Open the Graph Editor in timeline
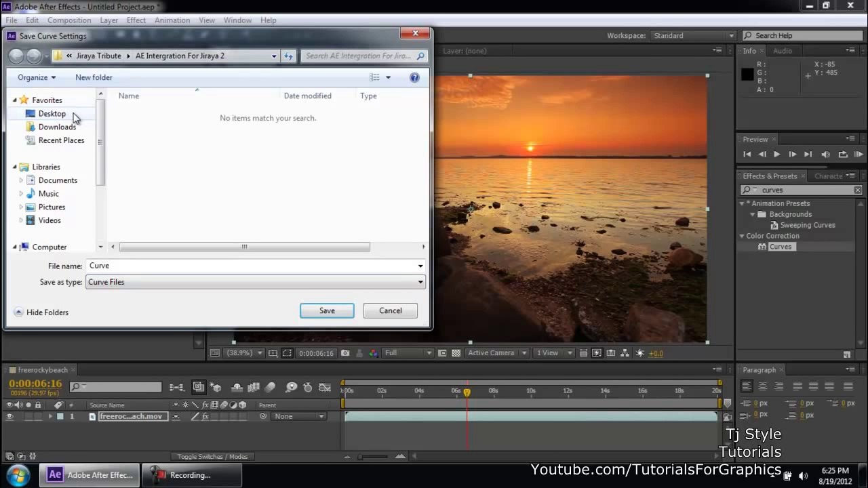The image size is (868, 488). (324, 388)
